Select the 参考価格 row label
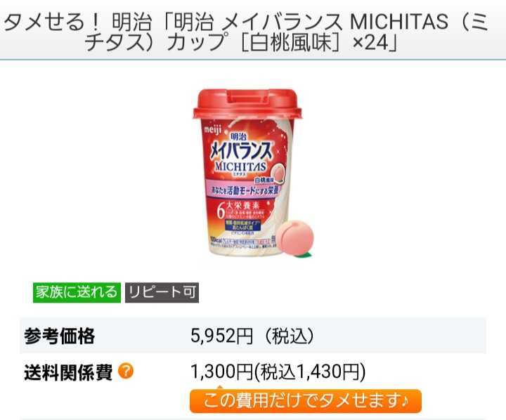 tap(60, 336)
